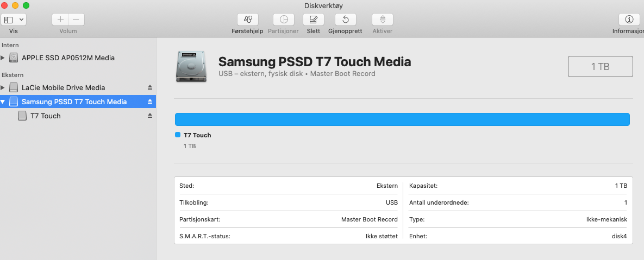
Task: Eject LaCie Mobile Drive Media
Action: click(150, 87)
